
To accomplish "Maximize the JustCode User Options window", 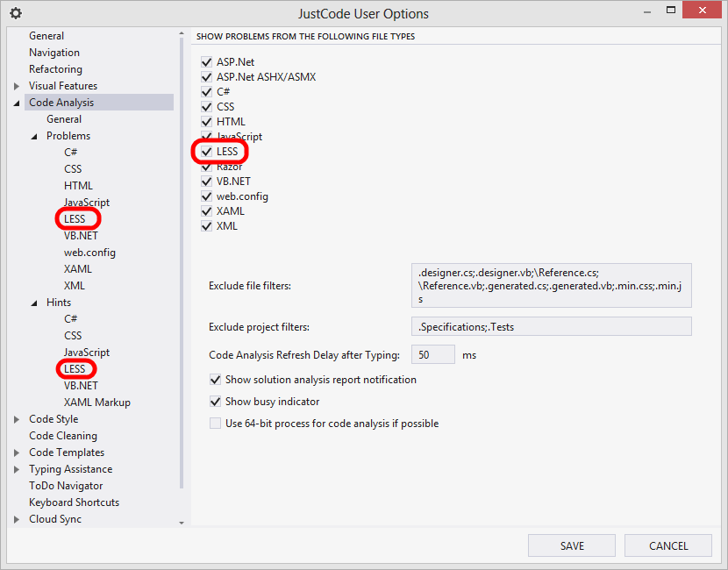I will [x=671, y=11].
